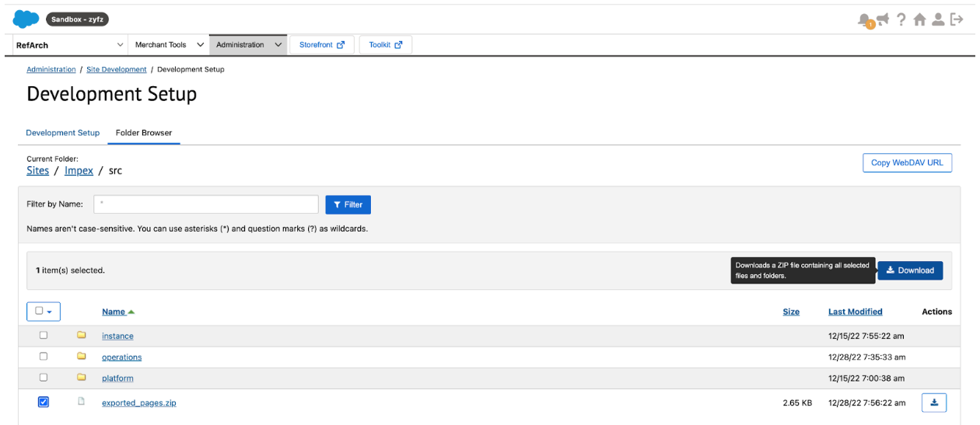Open the notifications bell icon

[864, 19]
